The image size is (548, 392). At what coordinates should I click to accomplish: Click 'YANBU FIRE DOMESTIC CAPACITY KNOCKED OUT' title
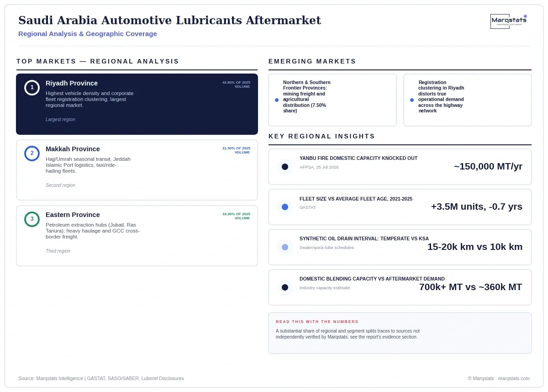pyautogui.click(x=358, y=159)
